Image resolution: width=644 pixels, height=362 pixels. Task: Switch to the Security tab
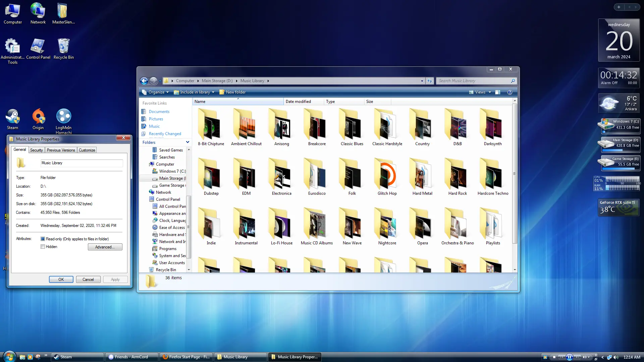pos(37,150)
